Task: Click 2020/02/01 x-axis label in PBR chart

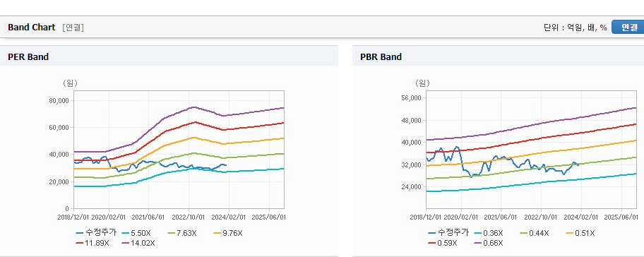Action: click(x=461, y=217)
